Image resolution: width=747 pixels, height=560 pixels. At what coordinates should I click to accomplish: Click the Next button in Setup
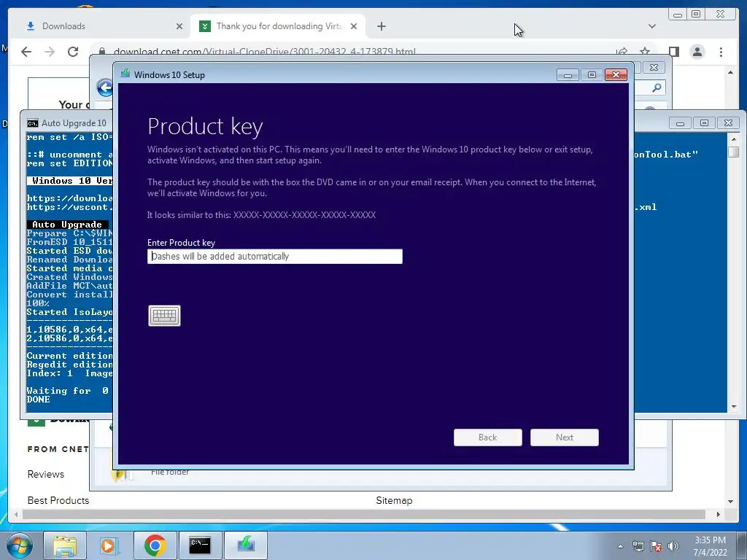point(564,437)
